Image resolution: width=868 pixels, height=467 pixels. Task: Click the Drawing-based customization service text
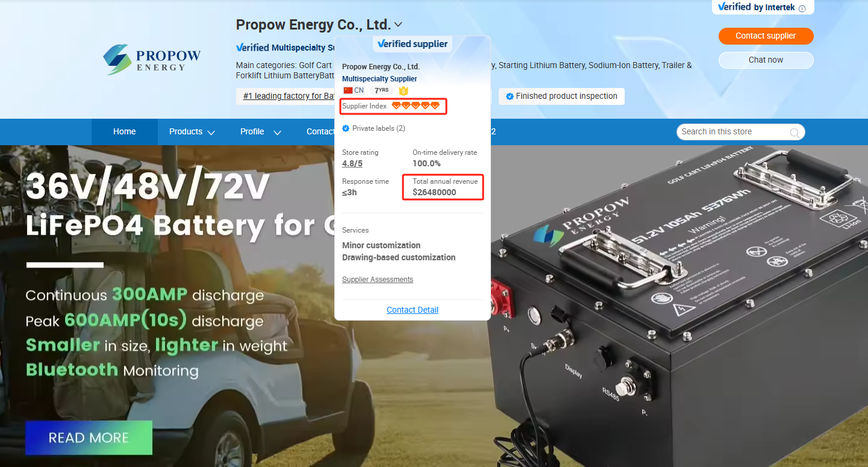(399, 257)
